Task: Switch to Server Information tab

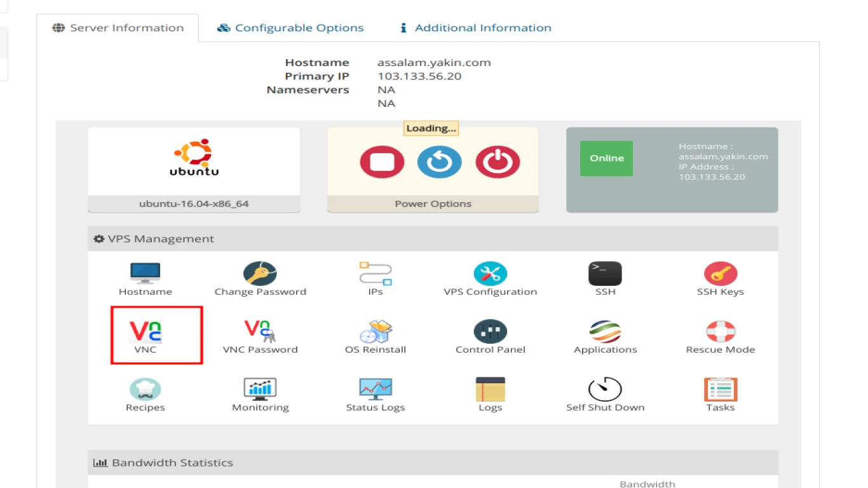Action: [x=118, y=28]
